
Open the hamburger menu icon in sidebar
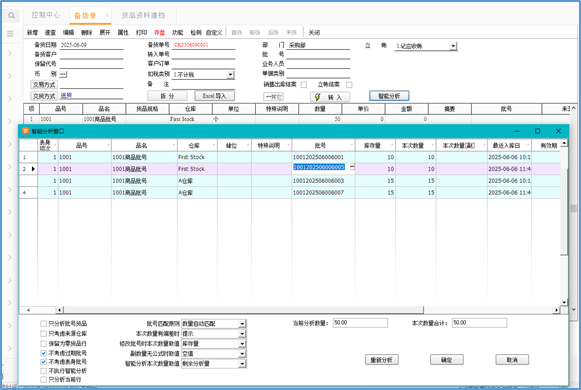pyautogui.click(x=10, y=34)
